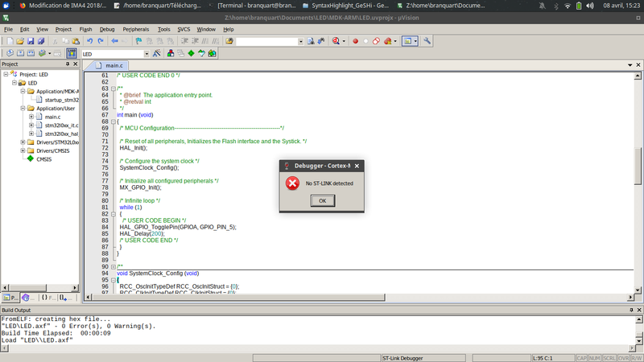Screen dimensions: 644x362
Task: Click OK in the debugger error dialog
Action: tap(322, 200)
